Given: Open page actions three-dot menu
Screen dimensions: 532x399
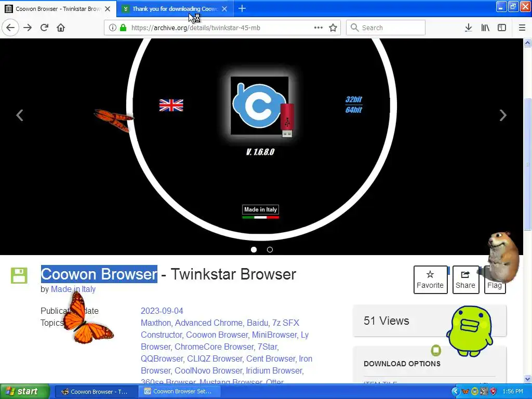Looking at the screenshot, I should click(x=318, y=28).
